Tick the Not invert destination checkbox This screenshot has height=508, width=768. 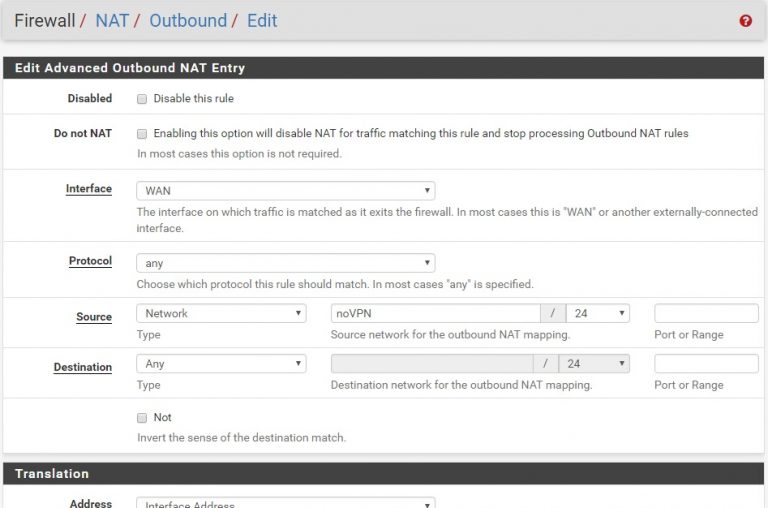tap(142, 418)
